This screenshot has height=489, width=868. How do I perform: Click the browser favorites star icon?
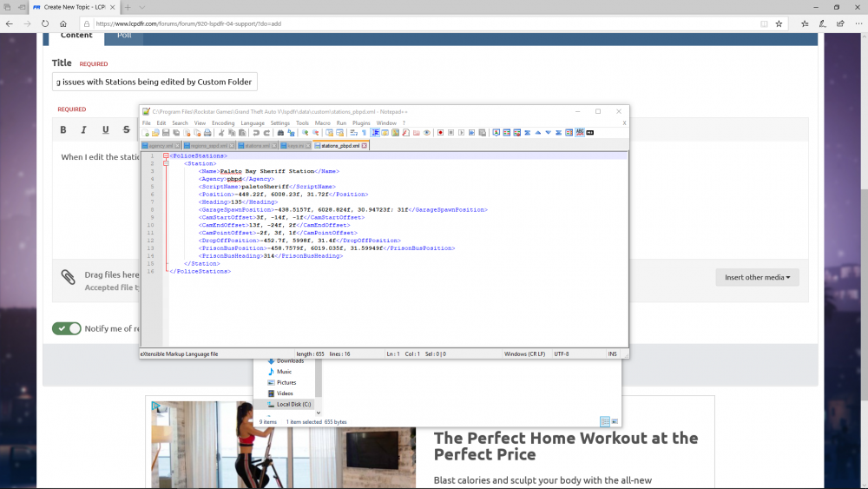point(779,23)
